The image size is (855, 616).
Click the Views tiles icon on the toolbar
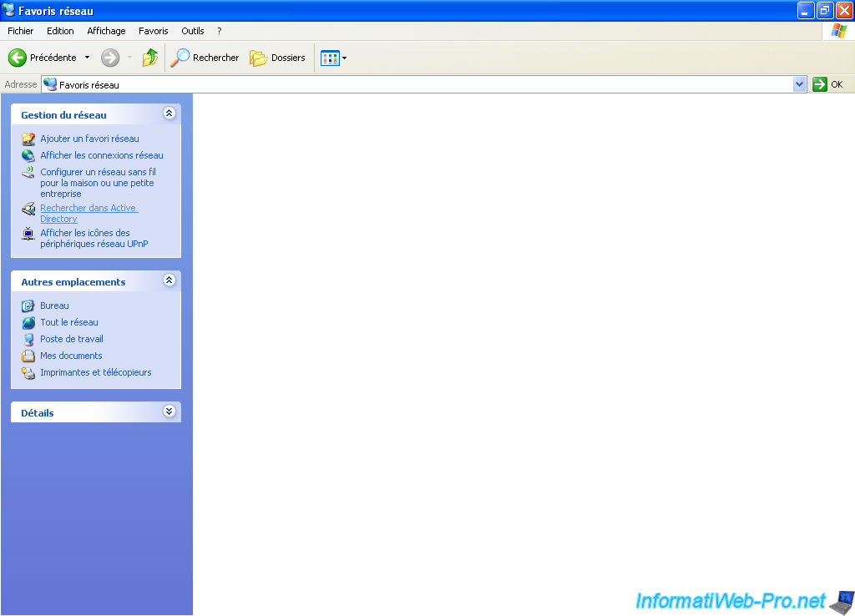330,58
